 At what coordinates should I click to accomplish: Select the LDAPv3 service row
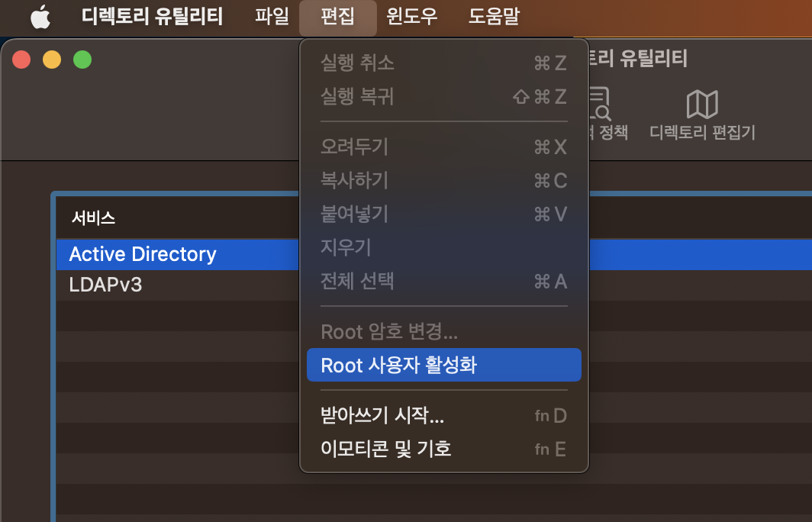(x=434, y=285)
